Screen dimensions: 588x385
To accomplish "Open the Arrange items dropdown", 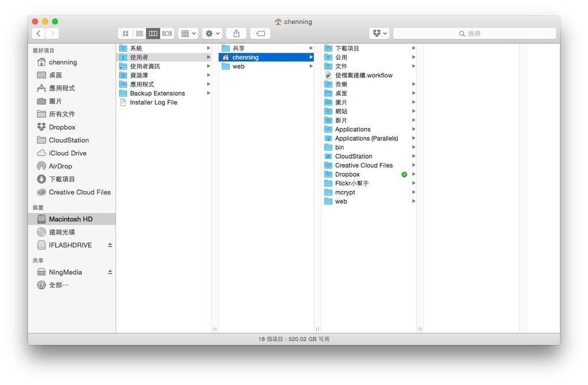I will pos(188,34).
